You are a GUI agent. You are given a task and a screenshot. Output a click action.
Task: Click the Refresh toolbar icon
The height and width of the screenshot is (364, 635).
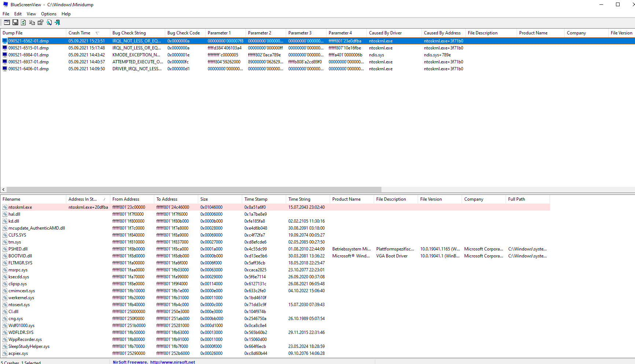pyautogui.click(x=23, y=22)
